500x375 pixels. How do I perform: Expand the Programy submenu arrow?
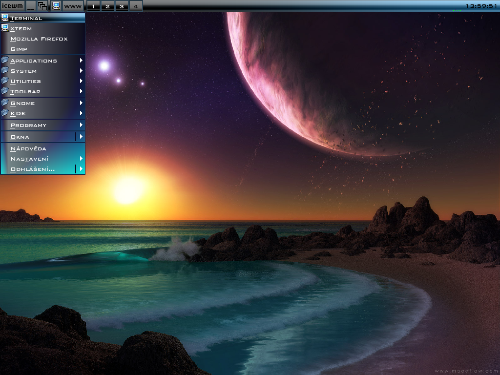pyautogui.click(x=81, y=125)
